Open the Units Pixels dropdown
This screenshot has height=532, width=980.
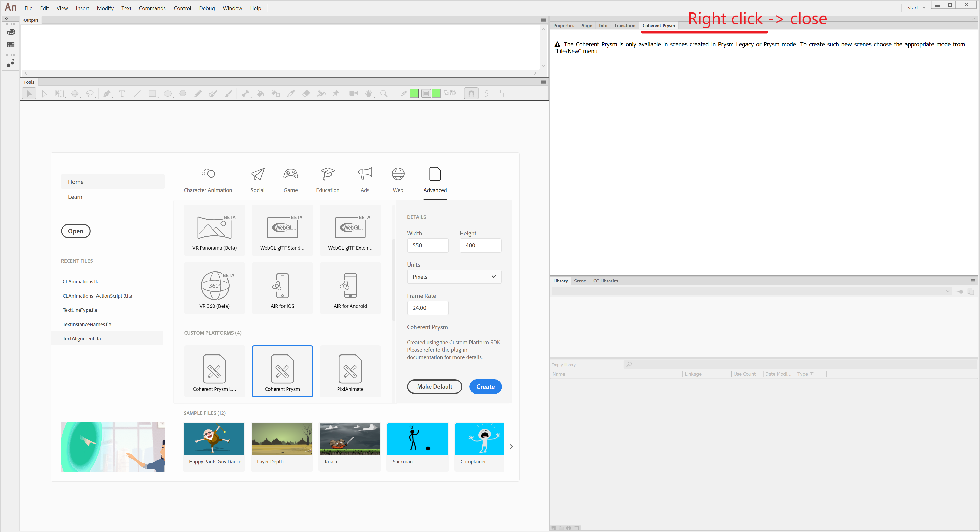[x=454, y=277]
